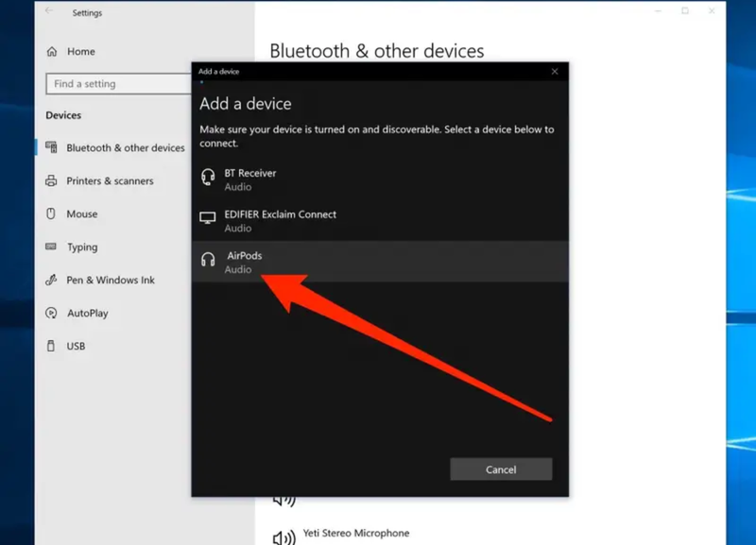Screen dimensions: 756x545
Task: Pick EDIFIER Exclaim Connect device
Action: coord(380,221)
